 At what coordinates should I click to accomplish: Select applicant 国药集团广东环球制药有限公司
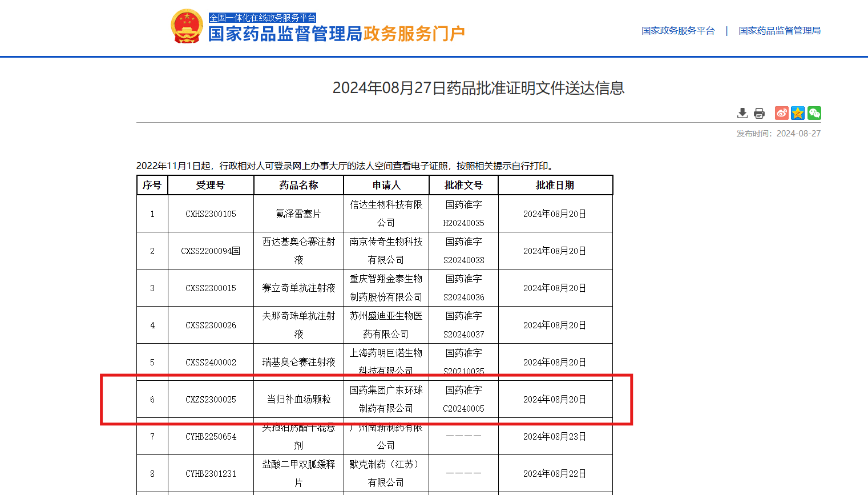click(386, 399)
